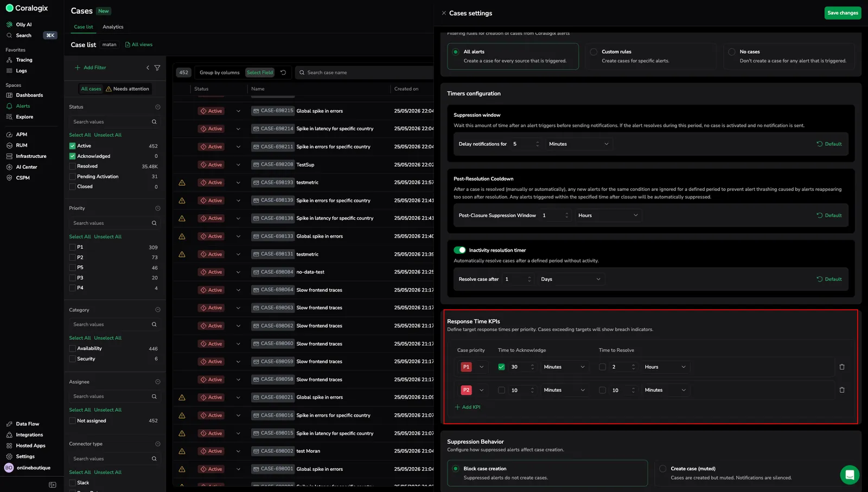868x492 pixels.
Task: Open Post-Closure Suppression Hours dropdown
Action: 608,215
